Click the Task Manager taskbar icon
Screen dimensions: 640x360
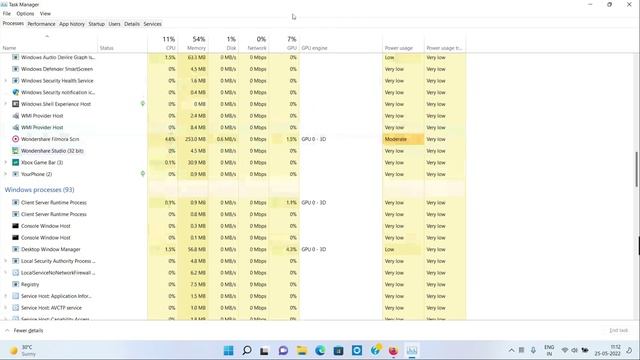pyautogui.click(x=412, y=350)
